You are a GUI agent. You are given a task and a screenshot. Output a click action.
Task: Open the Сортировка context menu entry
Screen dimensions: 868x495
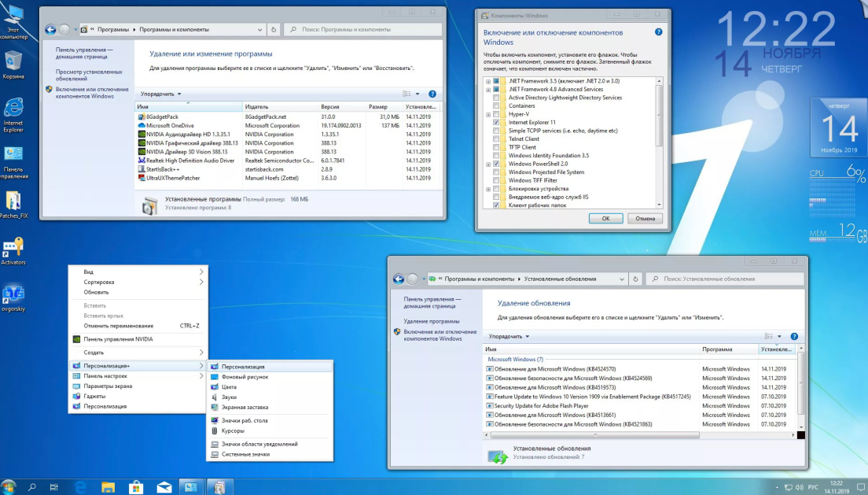tap(138, 283)
